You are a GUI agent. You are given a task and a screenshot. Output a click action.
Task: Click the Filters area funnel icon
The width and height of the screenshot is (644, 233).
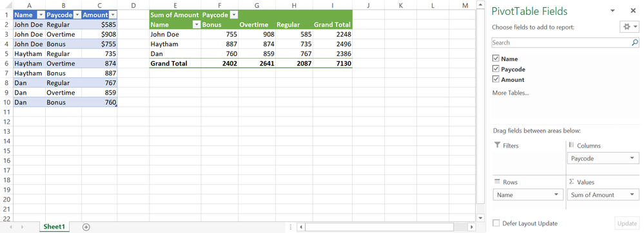pos(498,145)
